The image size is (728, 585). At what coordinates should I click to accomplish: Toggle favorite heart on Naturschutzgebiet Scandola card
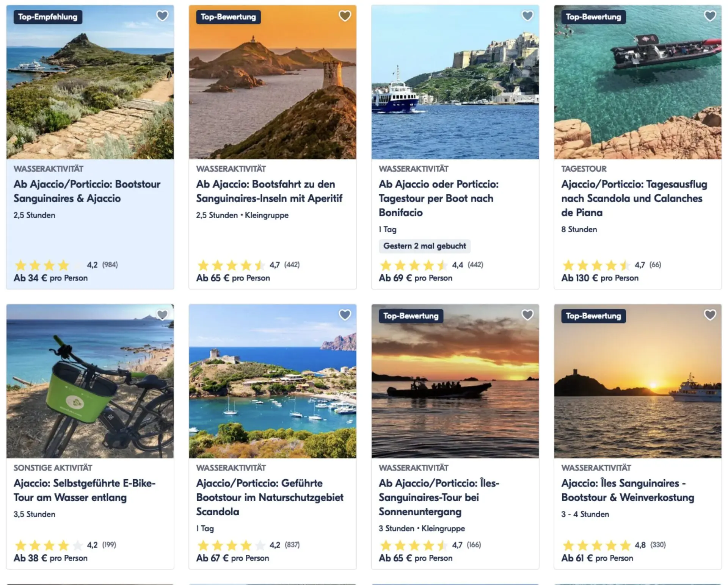coord(345,315)
